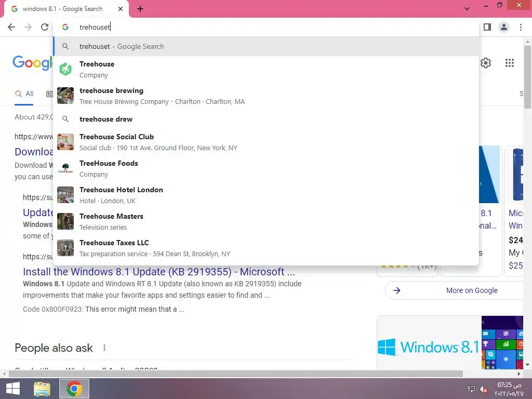Click the Treehouse Taxes LLC thumbnail
Screen dimensions: 532x399
coord(65,248)
